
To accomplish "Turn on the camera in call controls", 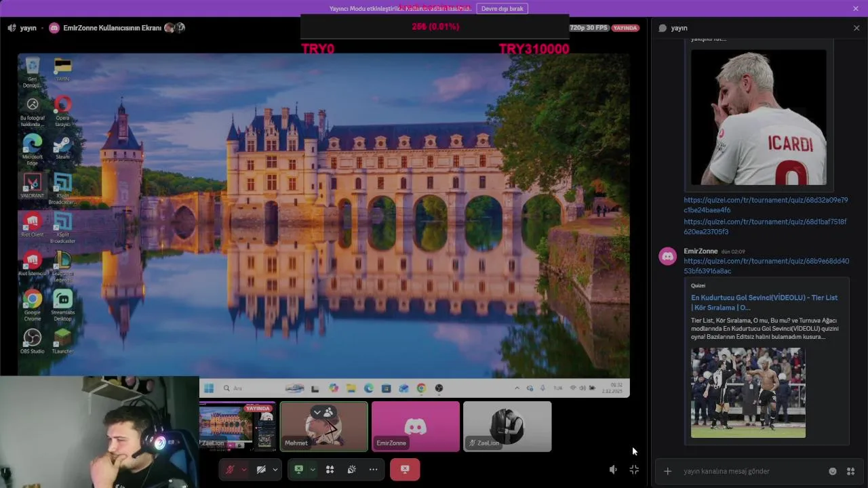I will point(261,470).
